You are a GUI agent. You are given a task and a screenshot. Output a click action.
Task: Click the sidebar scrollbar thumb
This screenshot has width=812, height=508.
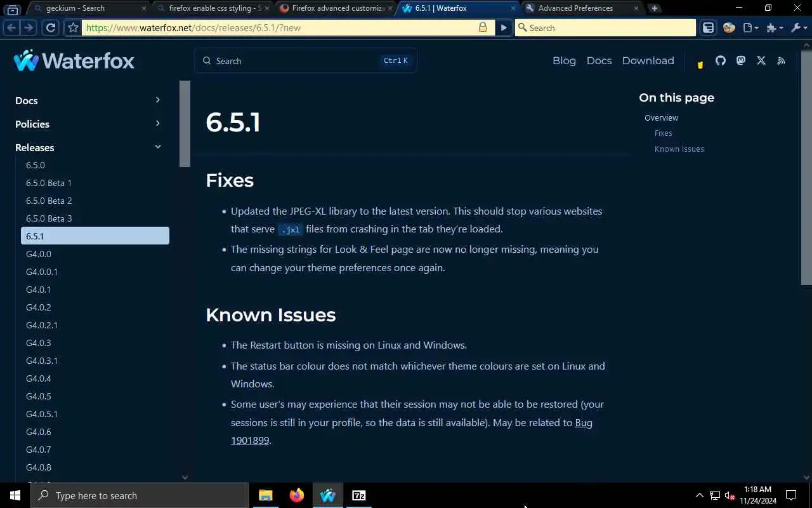click(x=185, y=124)
